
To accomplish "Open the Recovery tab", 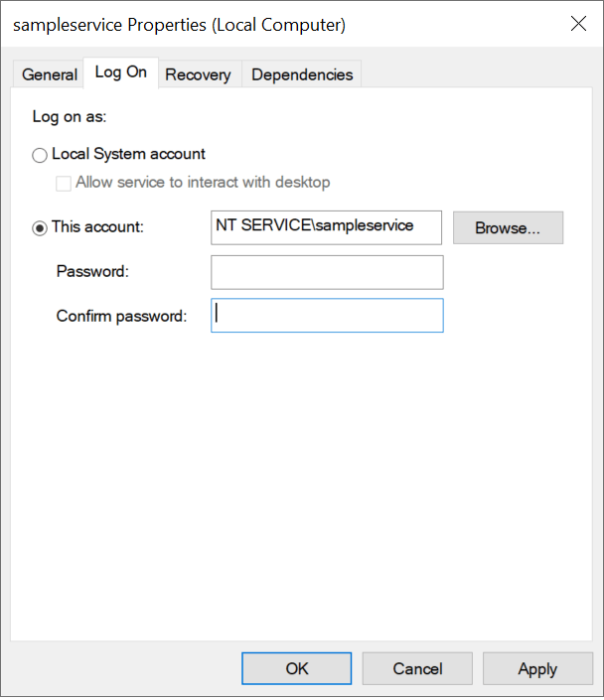I will pos(198,74).
